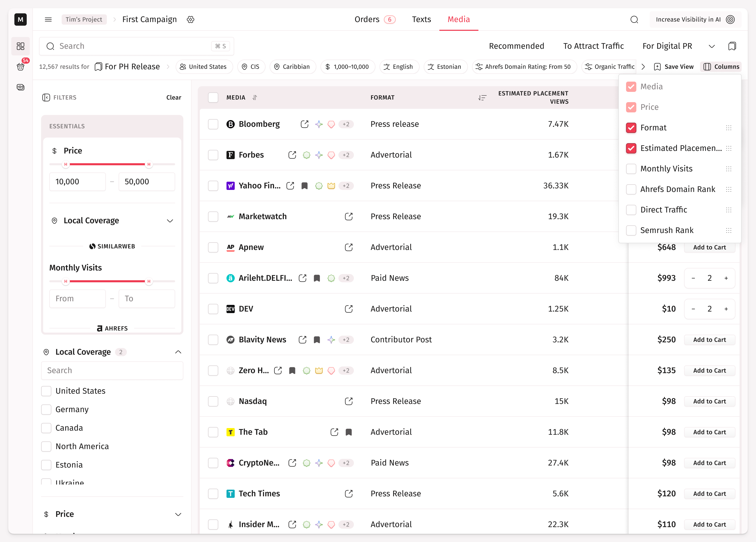Uncheck the Format column checkbox

click(x=631, y=128)
